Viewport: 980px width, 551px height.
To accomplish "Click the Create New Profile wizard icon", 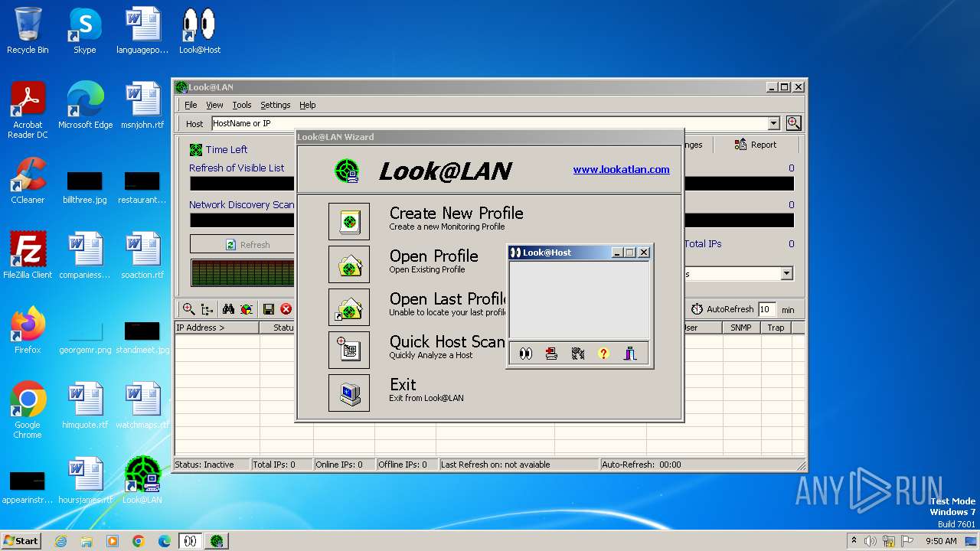I will coord(349,221).
